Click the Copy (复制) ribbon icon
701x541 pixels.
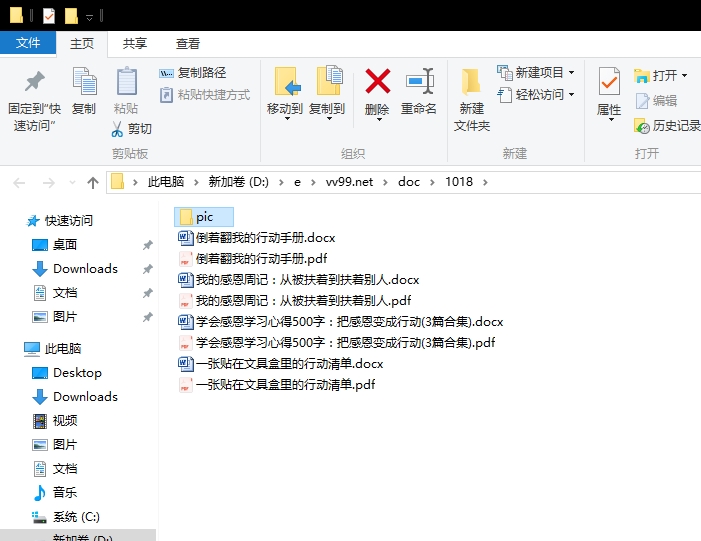[84, 81]
